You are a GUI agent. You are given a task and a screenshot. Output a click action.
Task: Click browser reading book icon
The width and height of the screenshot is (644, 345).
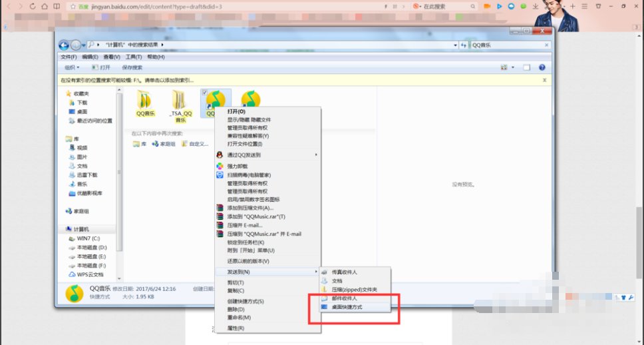57,7
